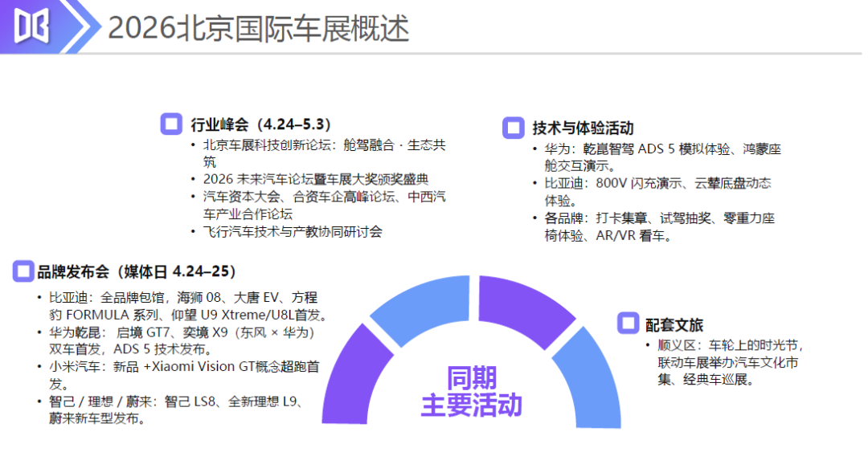Select the square icon beside 行业峰会 heading

click(x=171, y=124)
